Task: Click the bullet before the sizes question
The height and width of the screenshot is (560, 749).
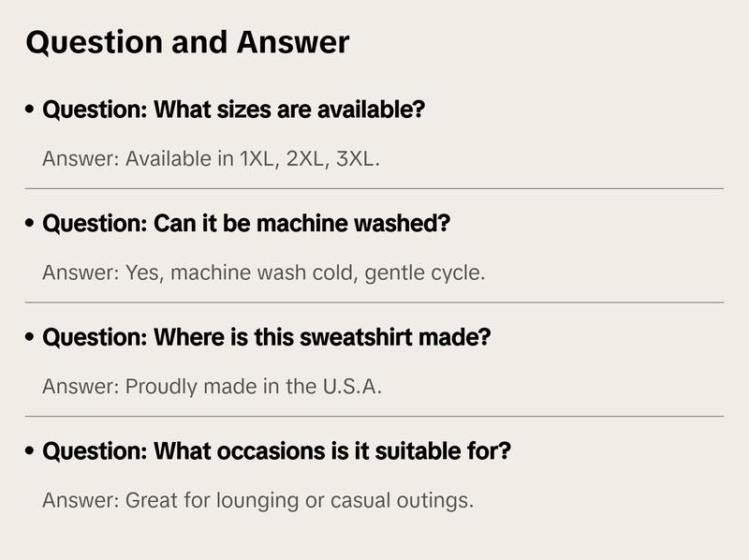Action: click(31, 111)
